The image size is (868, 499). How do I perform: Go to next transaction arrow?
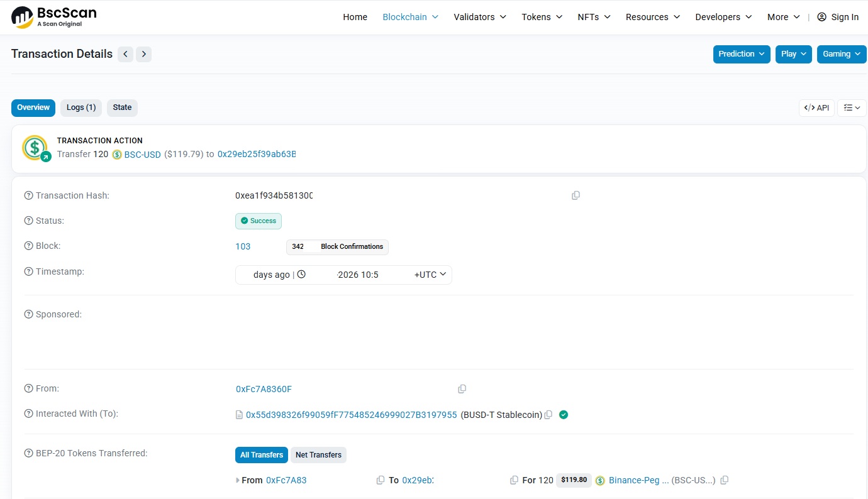point(144,54)
